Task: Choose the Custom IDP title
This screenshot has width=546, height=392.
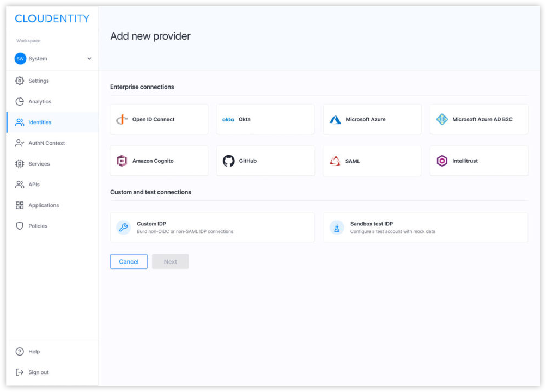Action: (x=151, y=224)
